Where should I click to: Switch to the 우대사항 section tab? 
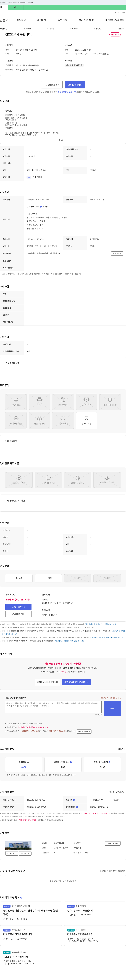click(x=51, y=29)
